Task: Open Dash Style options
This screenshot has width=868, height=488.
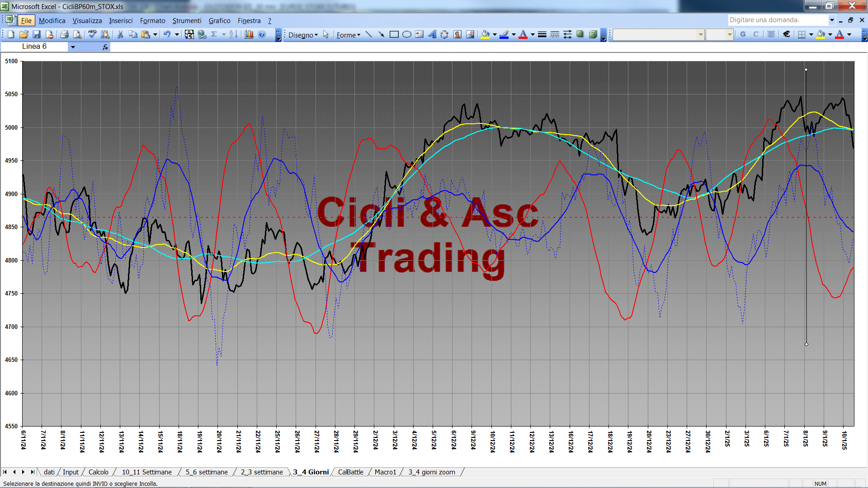Action: 555,34
